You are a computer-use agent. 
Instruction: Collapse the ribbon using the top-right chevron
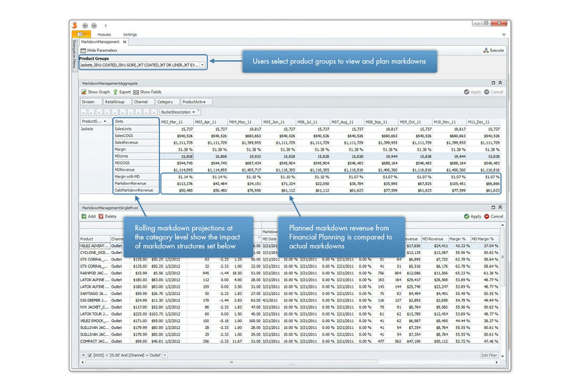[x=504, y=35]
